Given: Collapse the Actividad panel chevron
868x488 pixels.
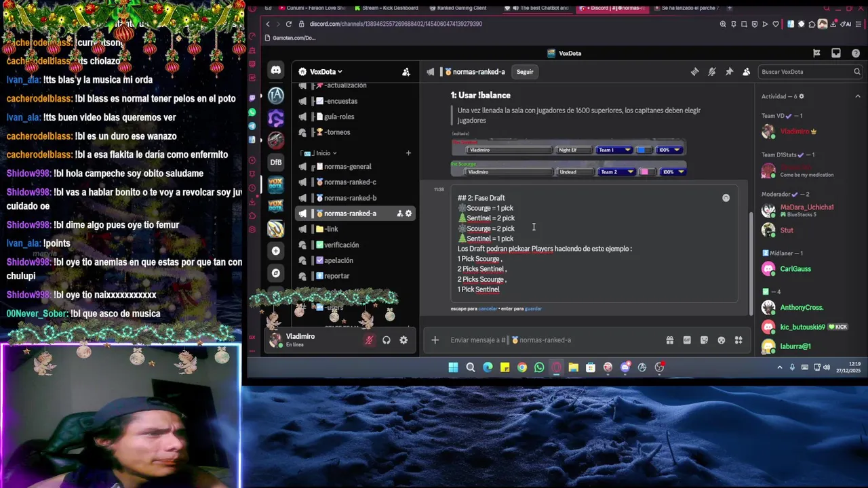Looking at the screenshot, I should click(x=857, y=96).
